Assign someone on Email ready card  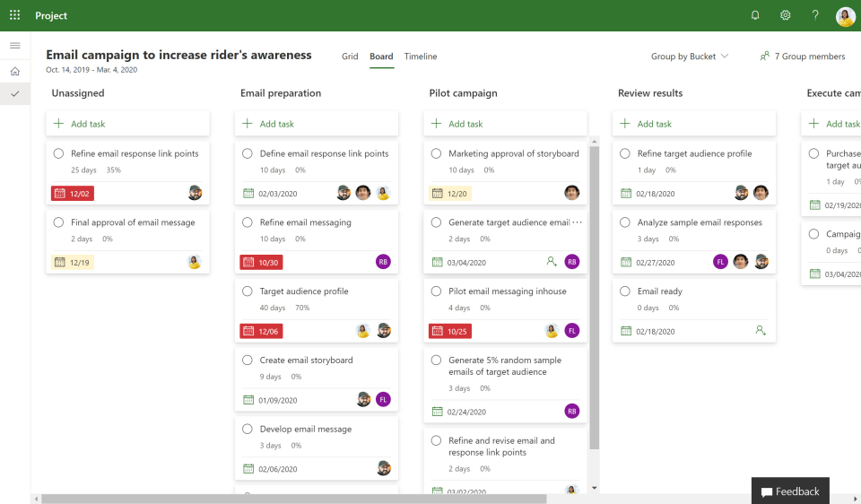coord(761,331)
